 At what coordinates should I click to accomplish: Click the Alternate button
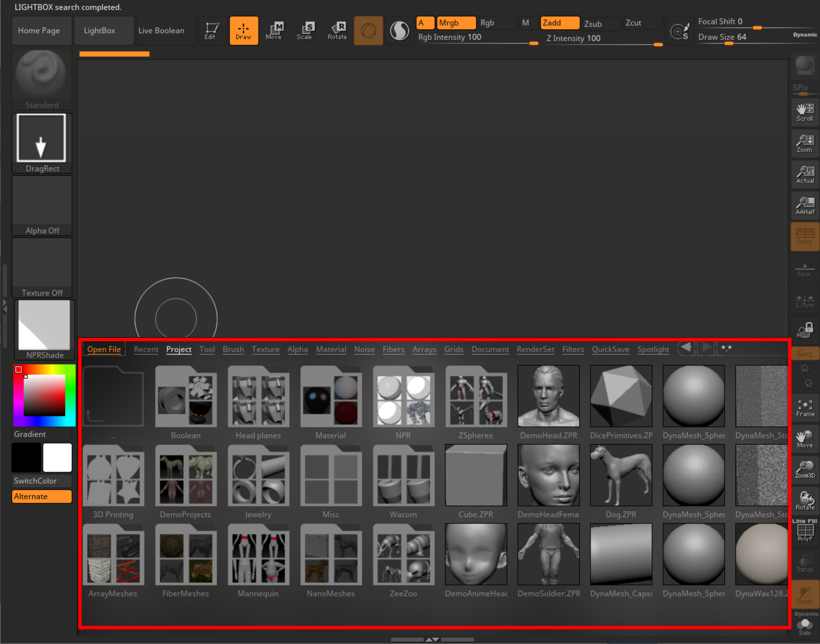pyautogui.click(x=41, y=496)
